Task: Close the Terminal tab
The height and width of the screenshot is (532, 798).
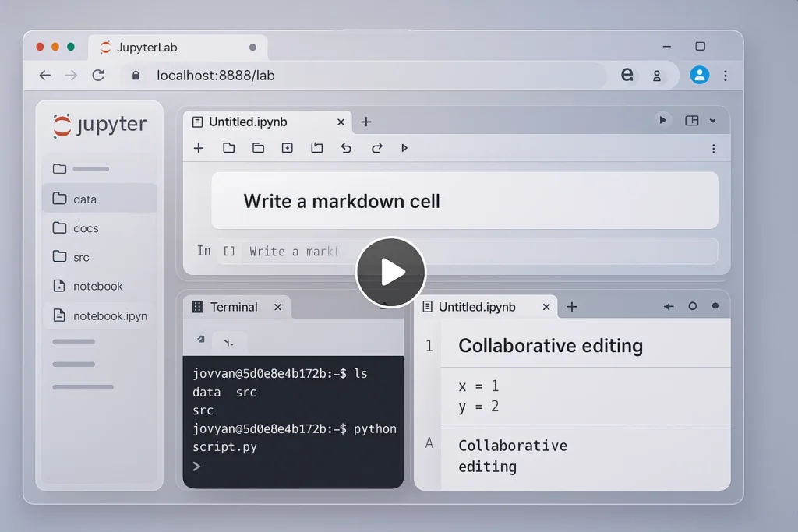Action: (277, 307)
